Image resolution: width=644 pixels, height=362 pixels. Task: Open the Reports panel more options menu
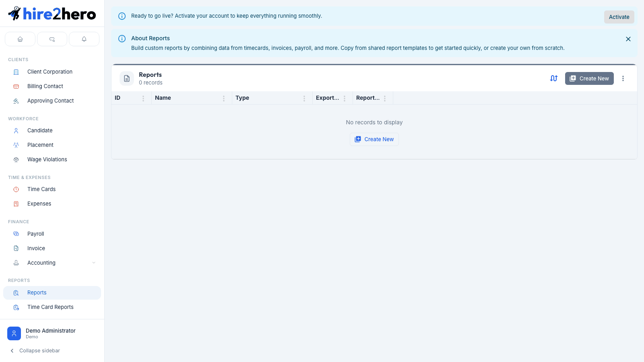[623, 78]
